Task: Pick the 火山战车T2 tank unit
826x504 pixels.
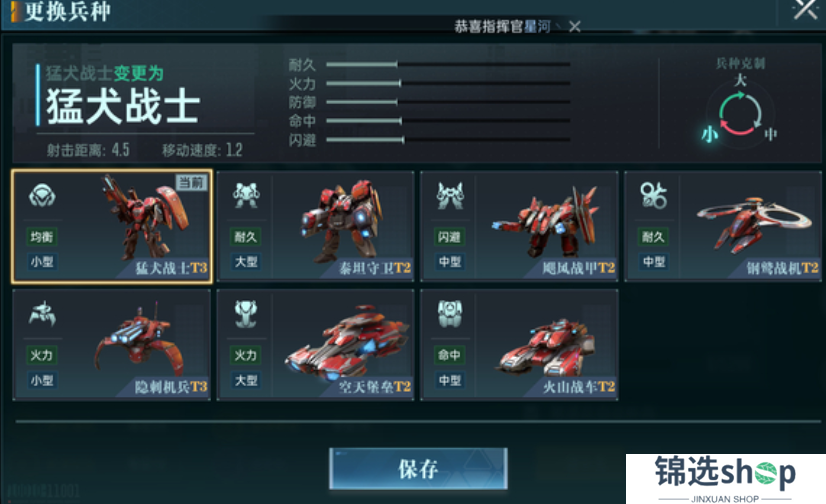Action: click(x=519, y=345)
